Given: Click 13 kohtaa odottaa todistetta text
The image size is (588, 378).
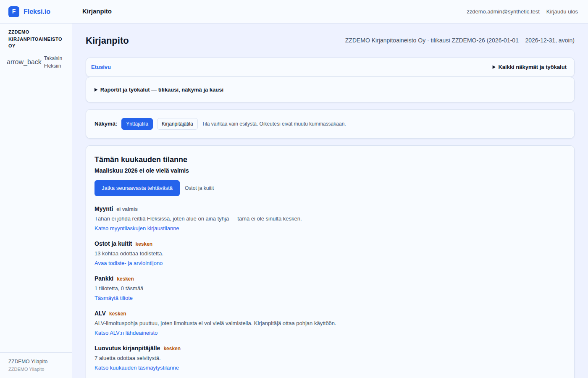Looking at the screenshot, I should click(x=129, y=254).
